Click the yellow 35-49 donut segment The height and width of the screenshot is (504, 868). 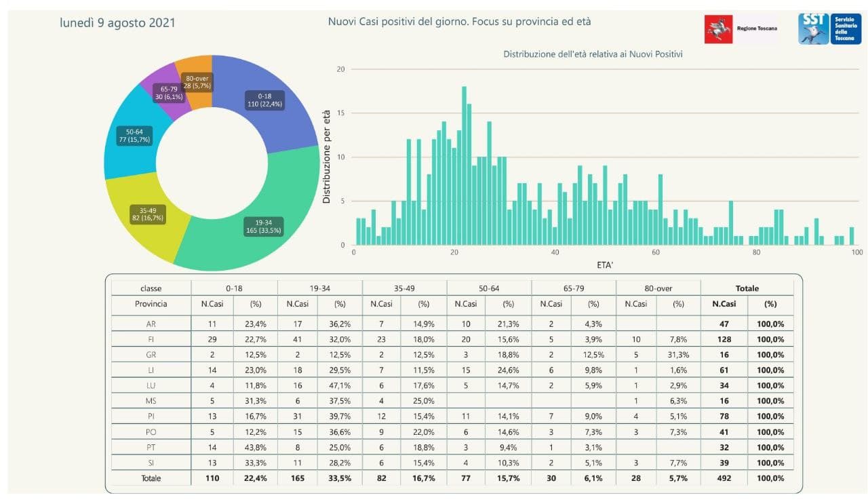click(x=149, y=215)
